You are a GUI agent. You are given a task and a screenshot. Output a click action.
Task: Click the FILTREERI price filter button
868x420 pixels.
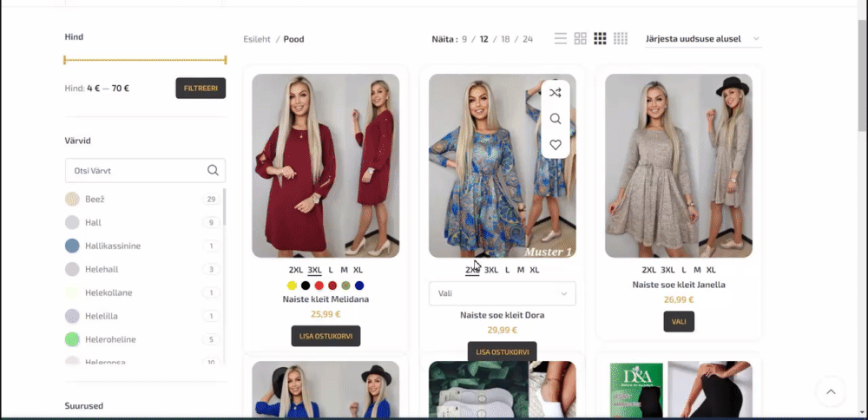pos(201,88)
